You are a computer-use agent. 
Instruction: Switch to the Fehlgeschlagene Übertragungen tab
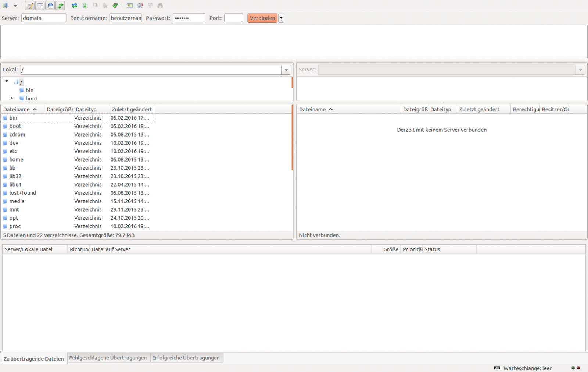click(108, 358)
